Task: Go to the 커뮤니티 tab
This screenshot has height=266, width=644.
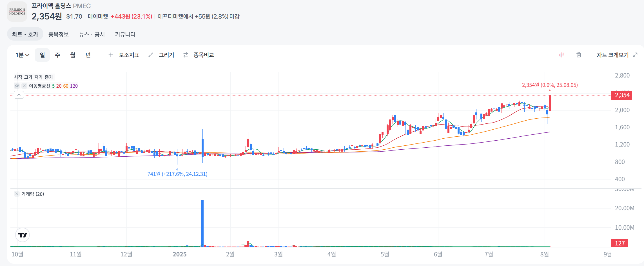Action: pyautogui.click(x=125, y=34)
